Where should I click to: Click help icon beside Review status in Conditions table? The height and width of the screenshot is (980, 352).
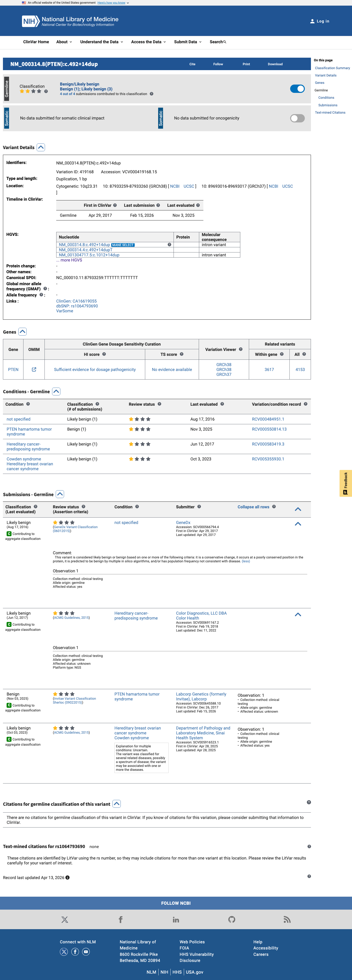pos(159,404)
